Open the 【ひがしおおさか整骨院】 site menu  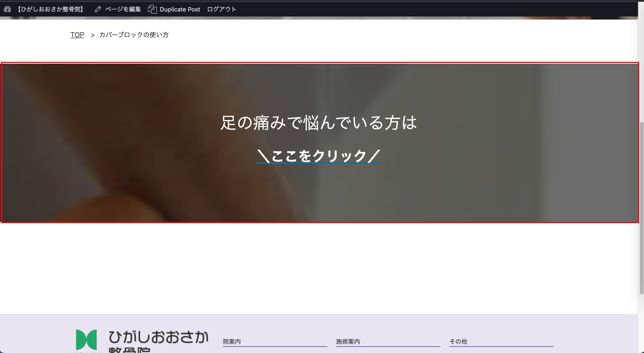coord(50,9)
